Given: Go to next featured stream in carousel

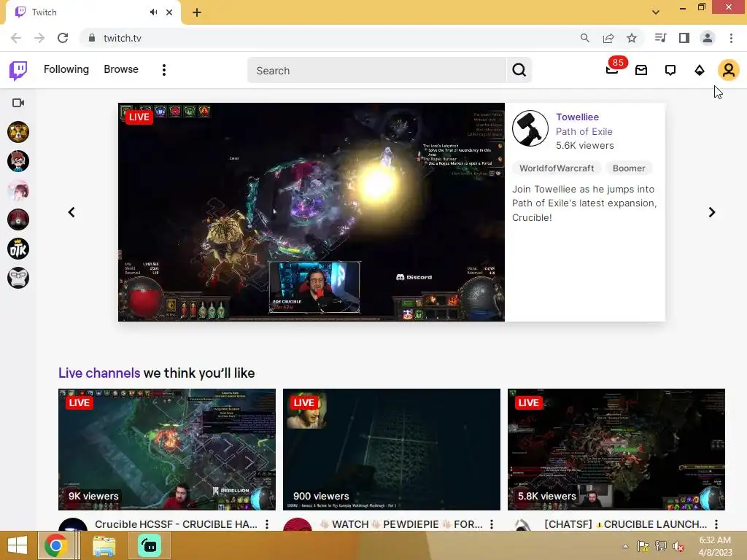Looking at the screenshot, I should 712,212.
